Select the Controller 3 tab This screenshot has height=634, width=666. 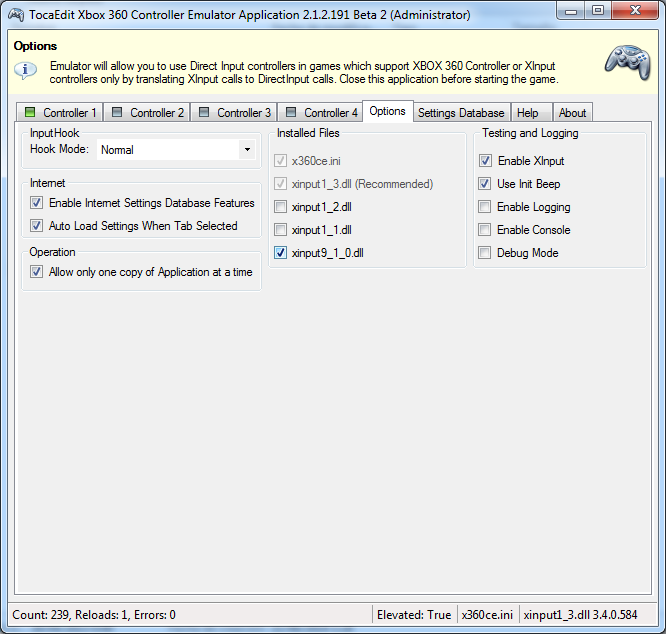point(234,113)
